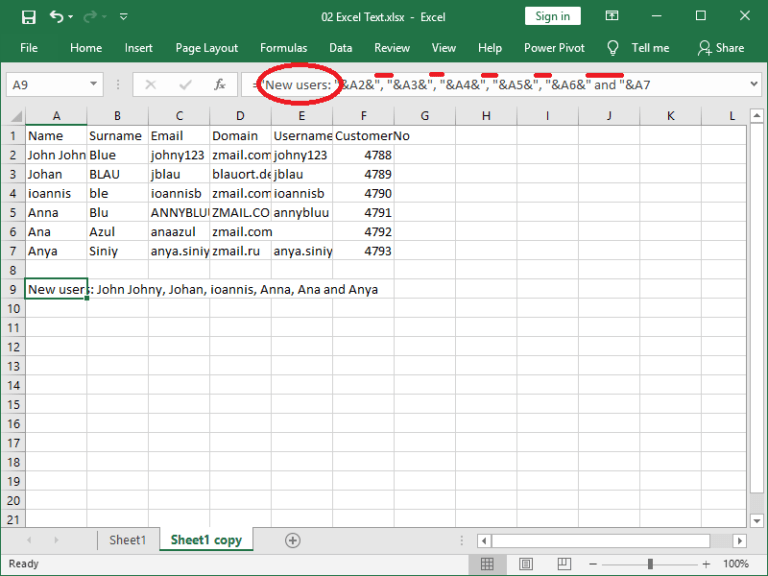This screenshot has width=768, height=576.
Task: Select cell containing 'zmail.ru'
Action: click(240, 251)
